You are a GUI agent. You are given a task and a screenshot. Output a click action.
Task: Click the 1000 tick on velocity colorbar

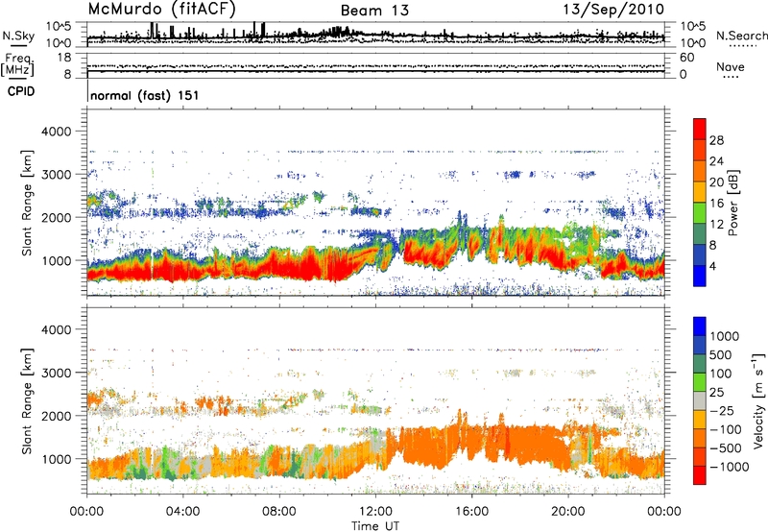[x=725, y=336]
